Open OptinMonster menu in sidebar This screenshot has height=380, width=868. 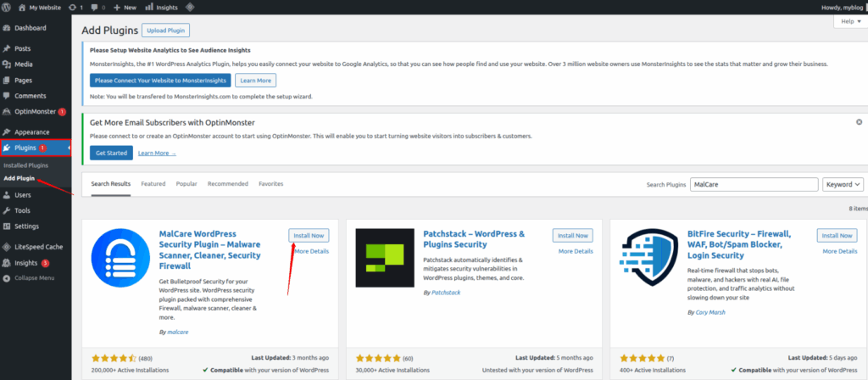36,111
